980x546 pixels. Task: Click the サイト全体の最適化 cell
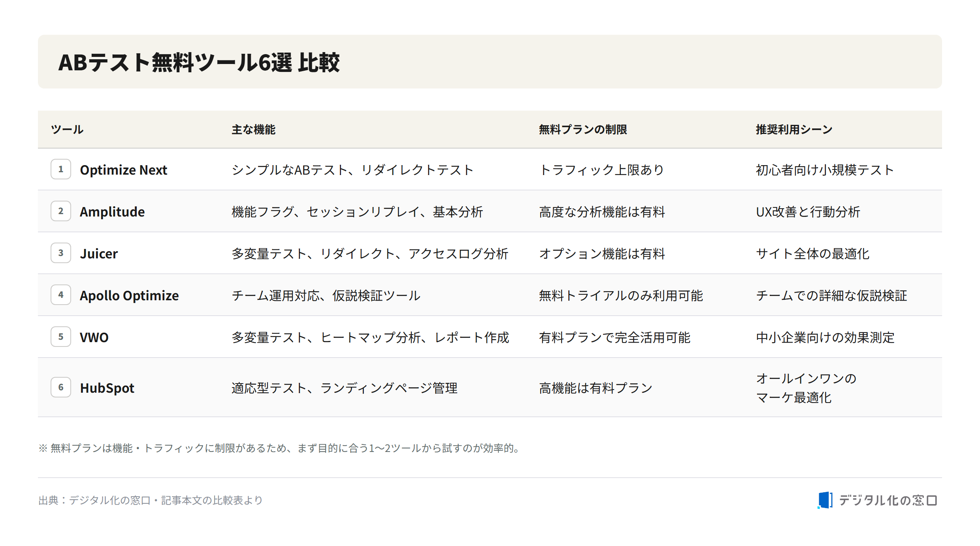(x=813, y=254)
